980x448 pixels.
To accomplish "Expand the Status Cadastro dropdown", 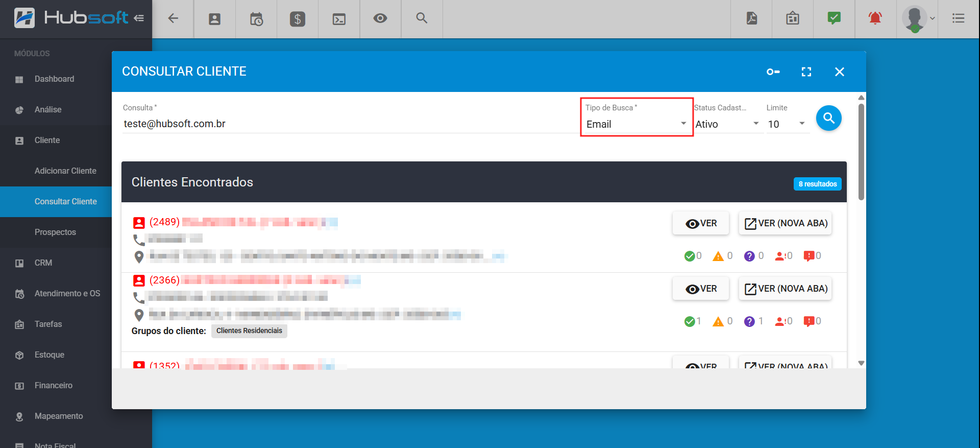I will pyautogui.click(x=727, y=124).
